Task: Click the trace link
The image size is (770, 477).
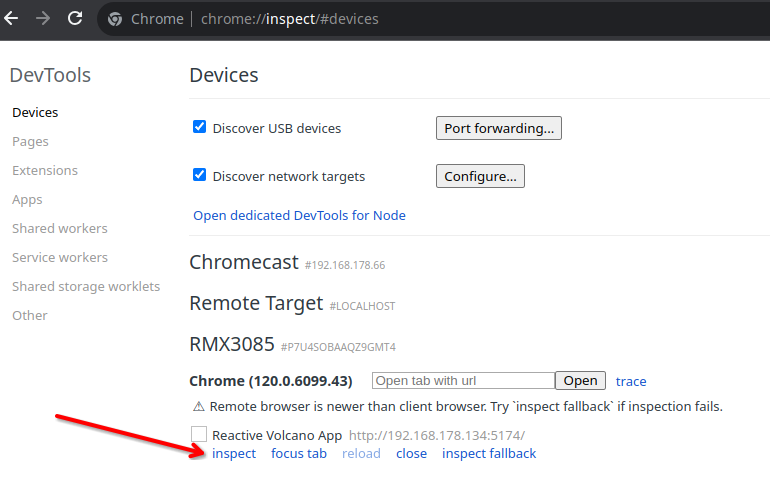Action: click(x=631, y=381)
